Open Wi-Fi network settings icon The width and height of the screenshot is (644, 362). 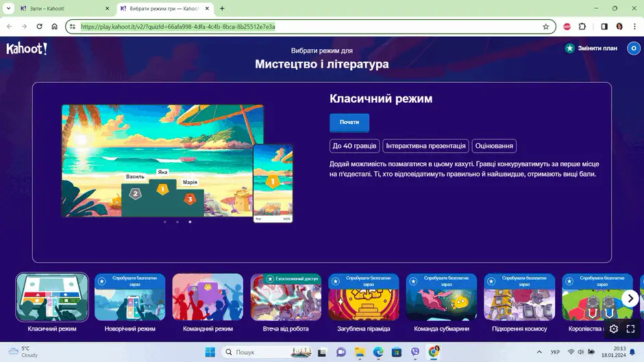coord(571,352)
